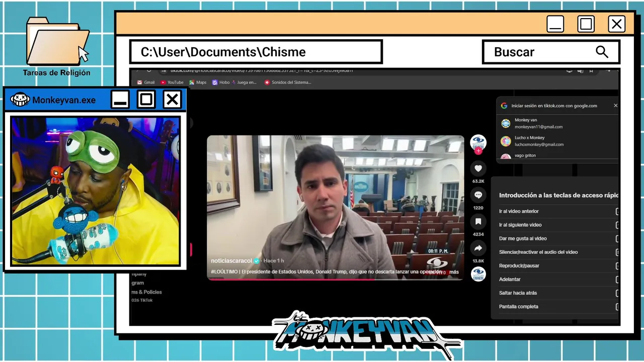This screenshot has height=362, width=644.
Task: Click the Dar me gusta al video row
Action: 558,238
